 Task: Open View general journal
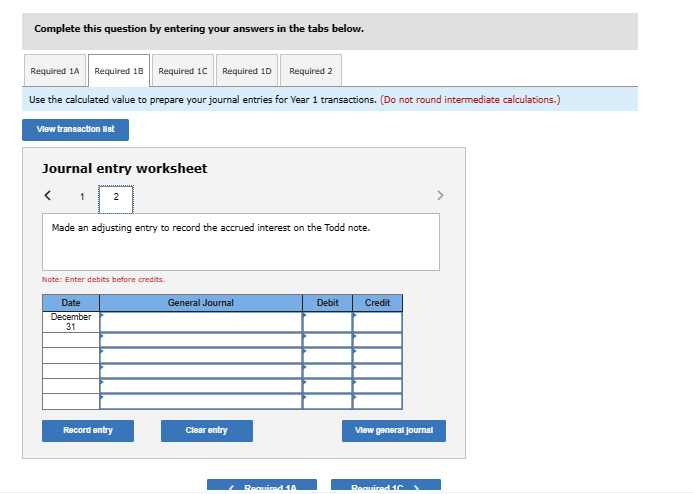tap(394, 430)
